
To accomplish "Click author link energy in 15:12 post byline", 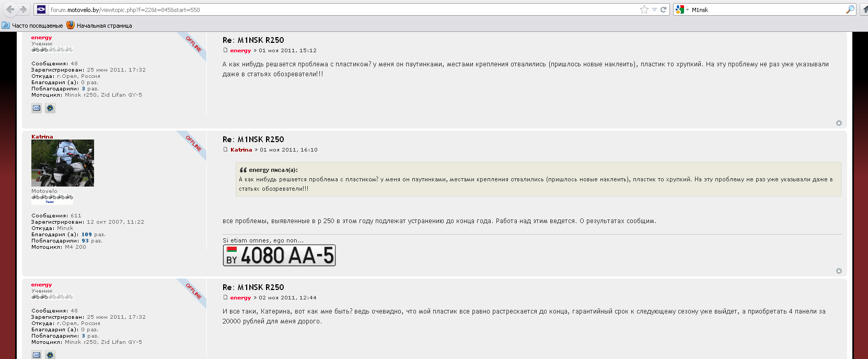I will point(240,51).
